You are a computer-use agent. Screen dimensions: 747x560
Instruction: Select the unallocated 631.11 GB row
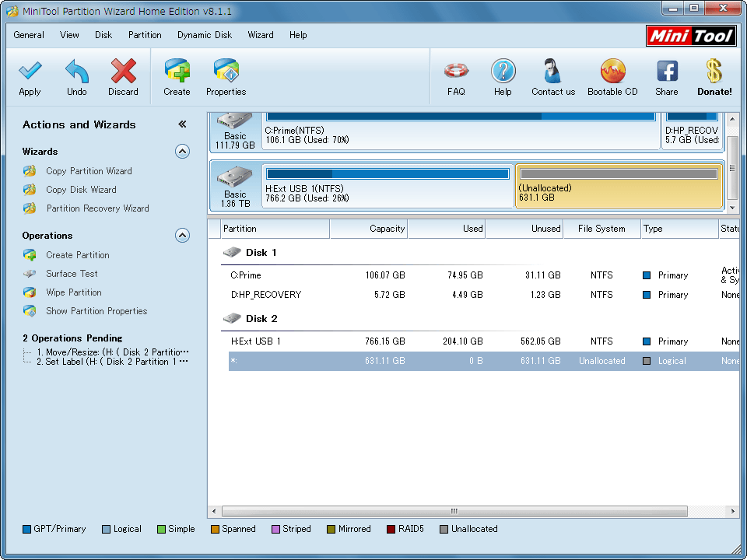pyautogui.click(x=483, y=361)
